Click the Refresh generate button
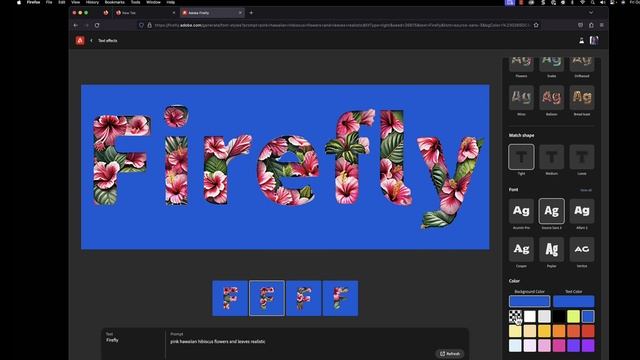 (x=450, y=354)
